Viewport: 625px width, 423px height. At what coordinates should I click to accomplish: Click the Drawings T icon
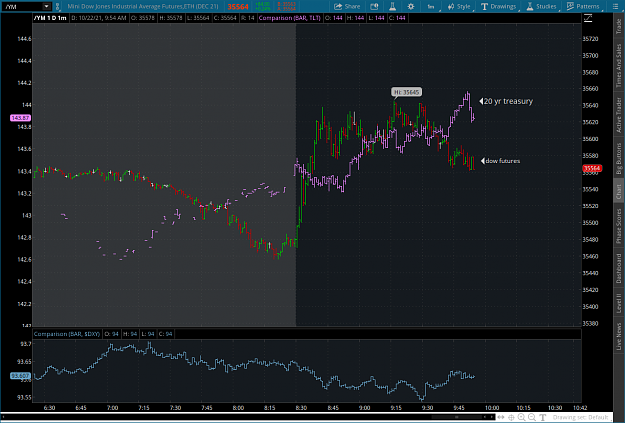pos(484,6)
